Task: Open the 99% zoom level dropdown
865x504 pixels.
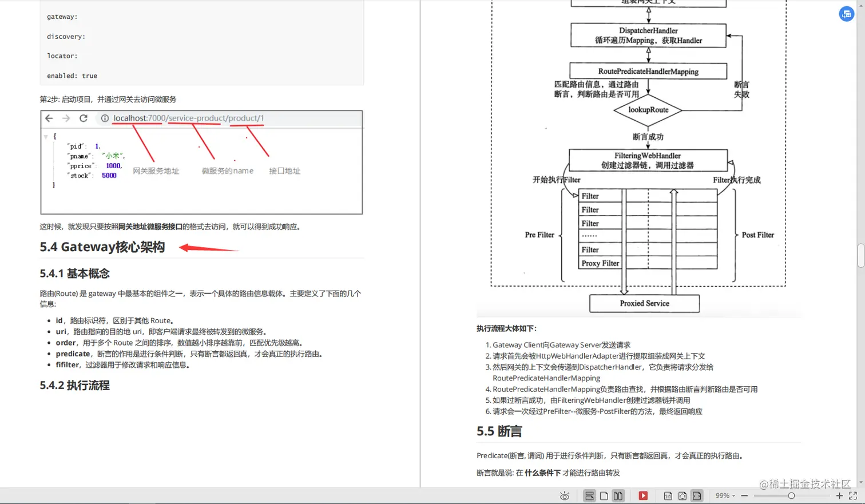Action: pyautogui.click(x=725, y=496)
